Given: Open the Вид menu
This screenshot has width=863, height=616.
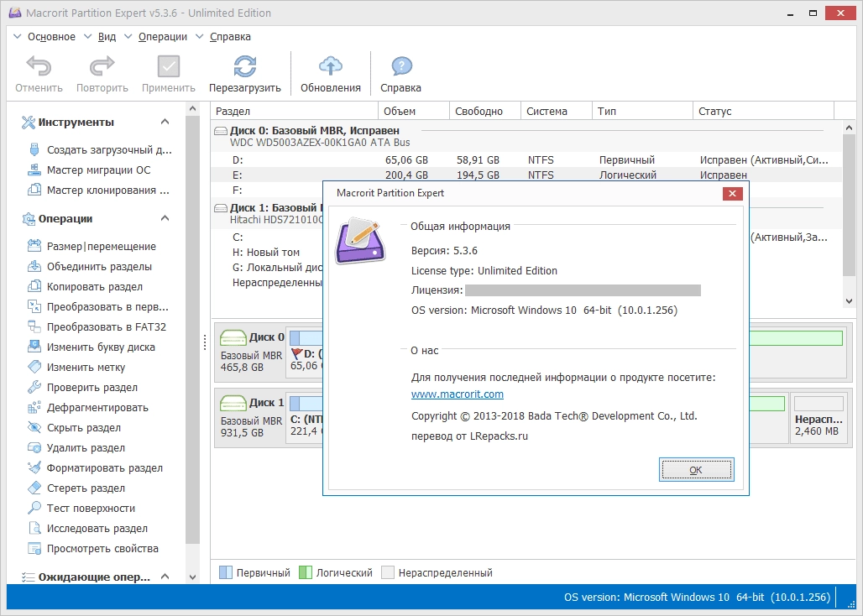Looking at the screenshot, I should coord(107,37).
